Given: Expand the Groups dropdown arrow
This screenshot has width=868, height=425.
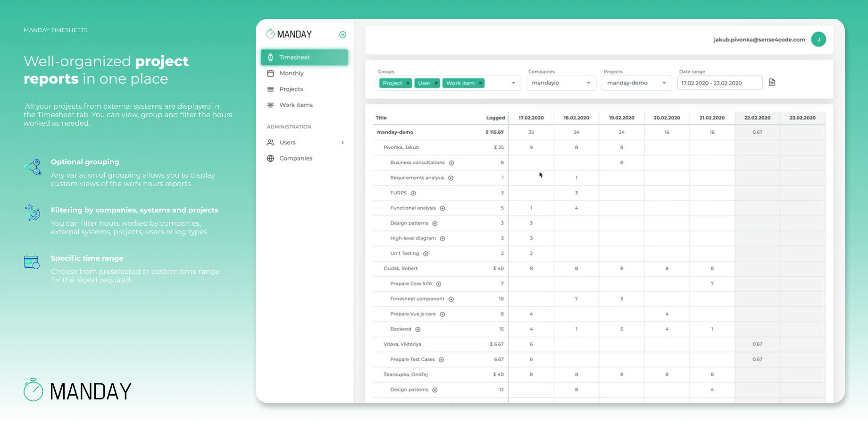Looking at the screenshot, I should click(513, 83).
